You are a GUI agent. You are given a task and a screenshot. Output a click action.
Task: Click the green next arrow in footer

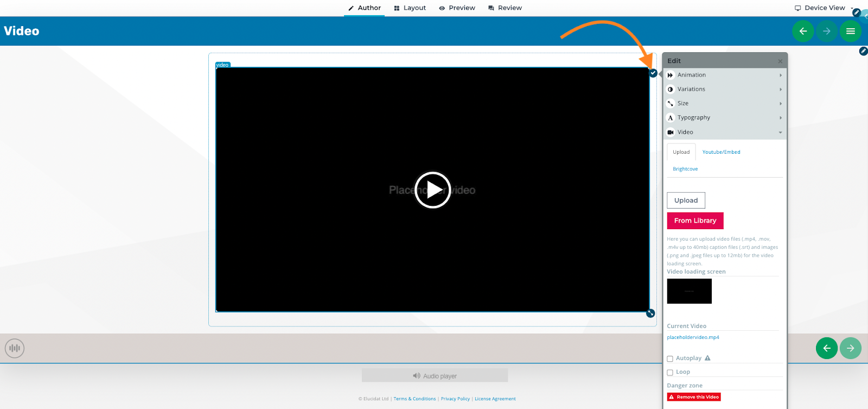(x=851, y=348)
